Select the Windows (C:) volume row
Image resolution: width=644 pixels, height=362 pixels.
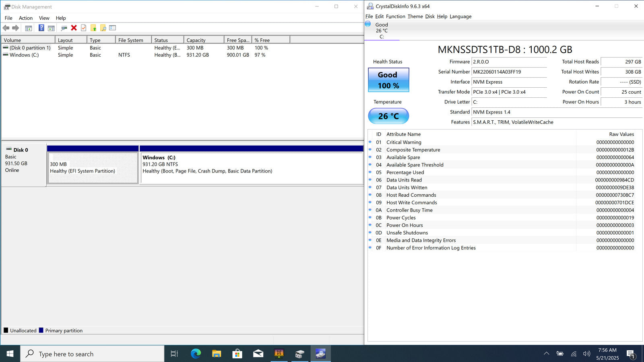24,55
